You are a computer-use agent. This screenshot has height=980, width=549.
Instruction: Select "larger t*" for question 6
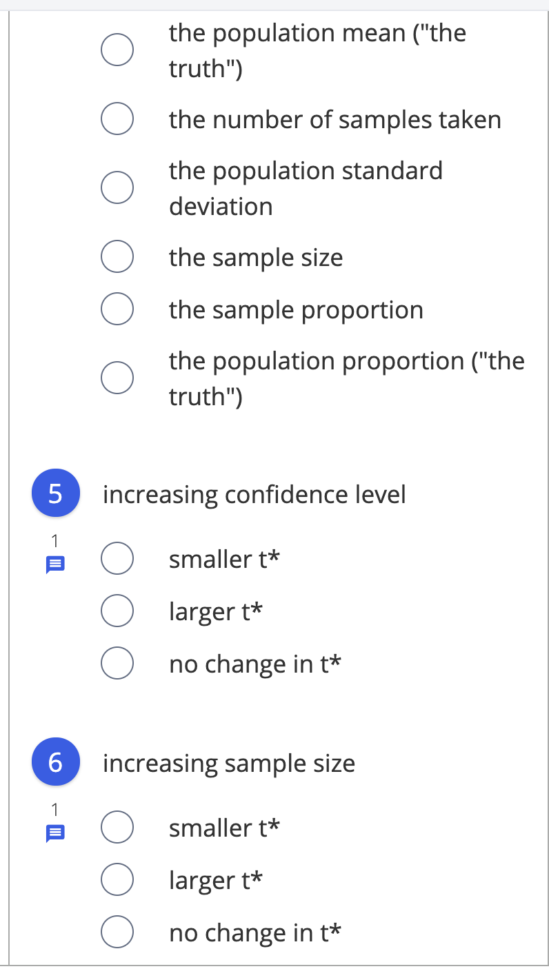pyautogui.click(x=117, y=879)
